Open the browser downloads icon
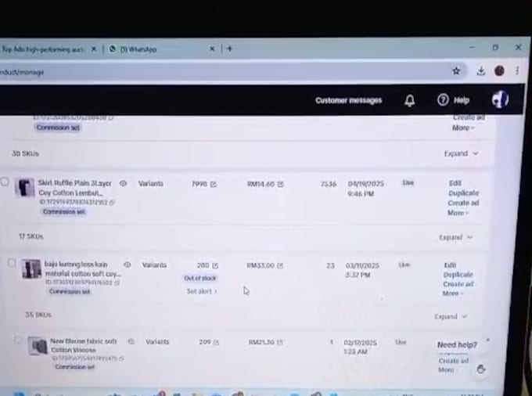 (x=481, y=71)
